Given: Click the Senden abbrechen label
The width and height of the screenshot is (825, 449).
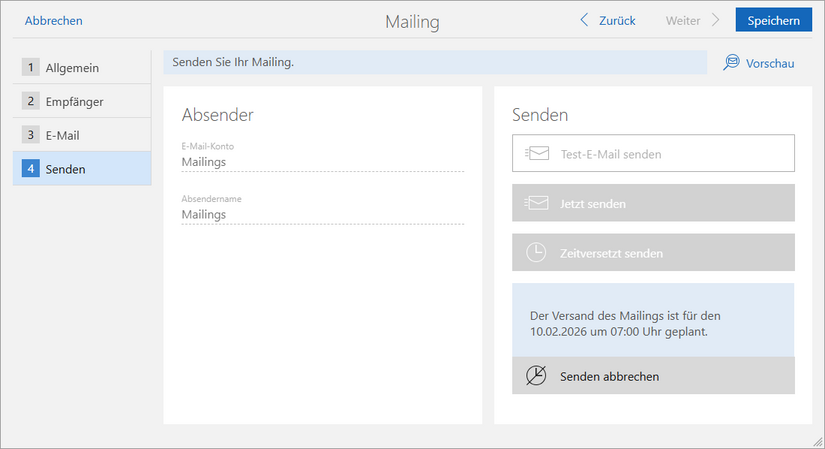Looking at the screenshot, I should tap(609, 377).
